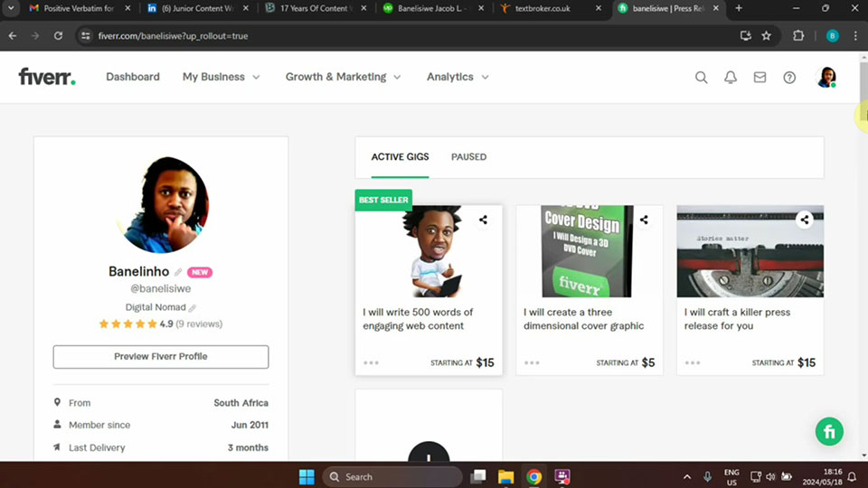Click Preview Fiverr Profile button
Image resolution: width=868 pixels, height=488 pixels.
(x=161, y=357)
